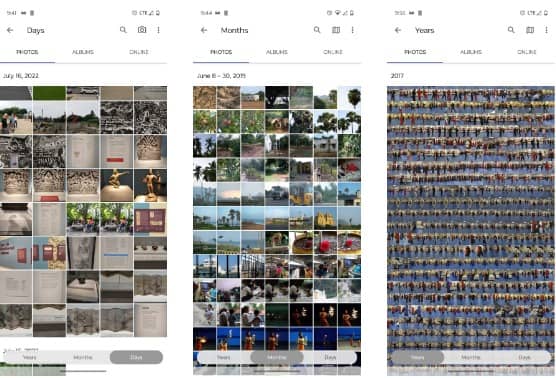
Task: Select Albums tab on the Years screen
Action: pos(471,52)
